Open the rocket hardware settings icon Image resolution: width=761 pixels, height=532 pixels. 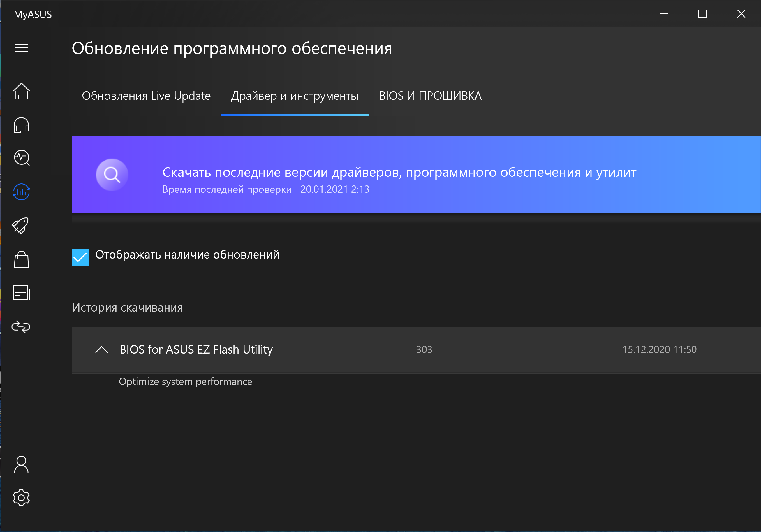(x=20, y=226)
